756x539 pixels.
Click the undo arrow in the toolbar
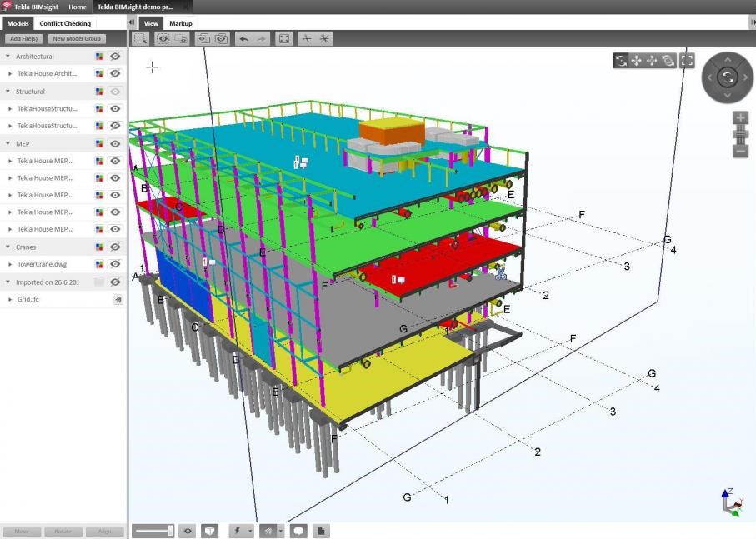[244, 39]
